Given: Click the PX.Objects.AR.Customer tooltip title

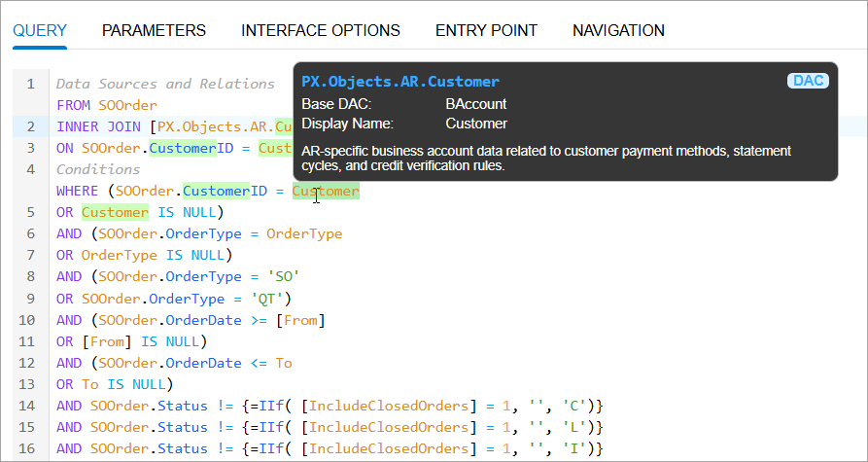Looking at the screenshot, I should click(400, 82).
